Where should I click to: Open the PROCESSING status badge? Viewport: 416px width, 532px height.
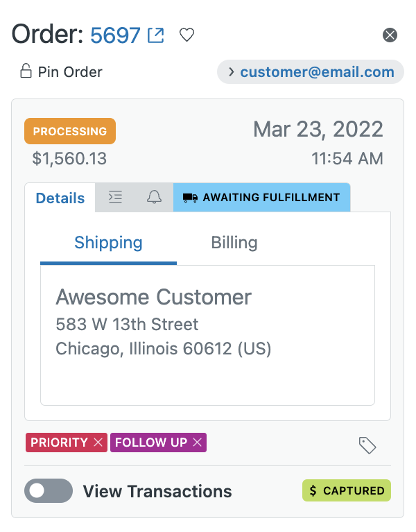pyautogui.click(x=70, y=131)
